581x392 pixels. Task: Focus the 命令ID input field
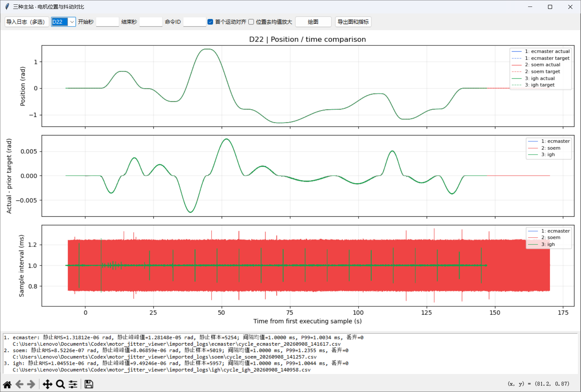pyautogui.click(x=194, y=22)
